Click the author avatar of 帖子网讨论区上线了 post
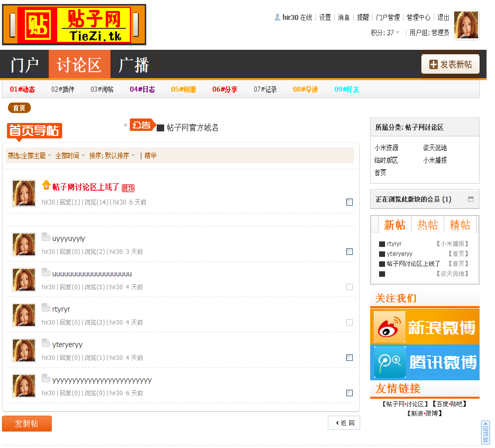Viewport: 495px width, 448px height. pos(24,193)
